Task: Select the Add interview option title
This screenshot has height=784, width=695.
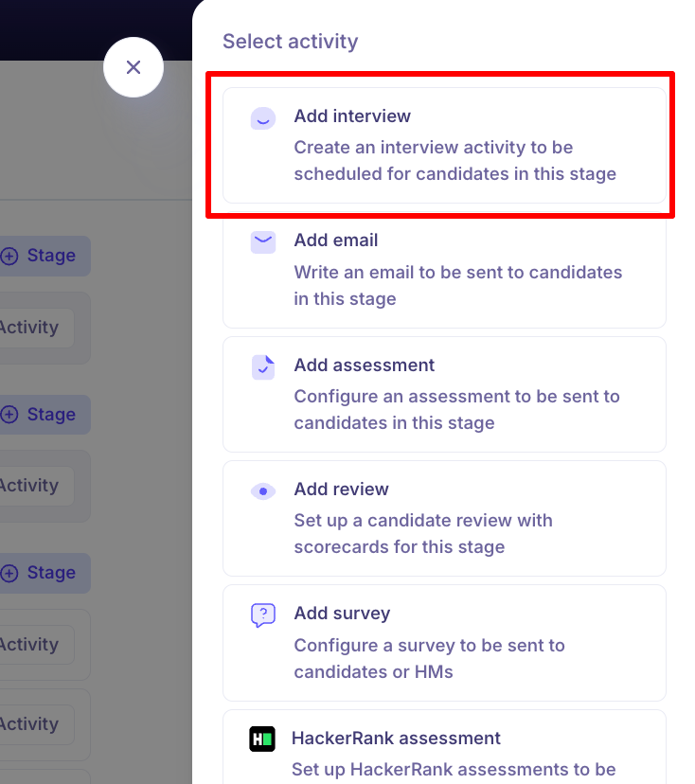Action: pos(352,116)
